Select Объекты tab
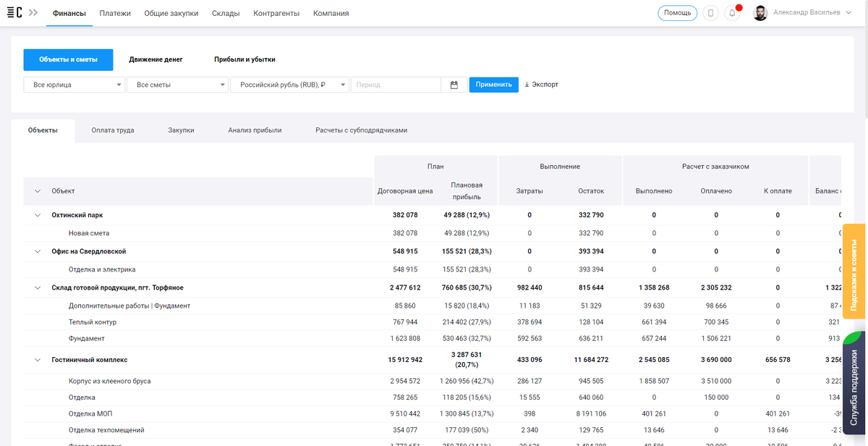This screenshot has width=868, height=446. pos(43,130)
